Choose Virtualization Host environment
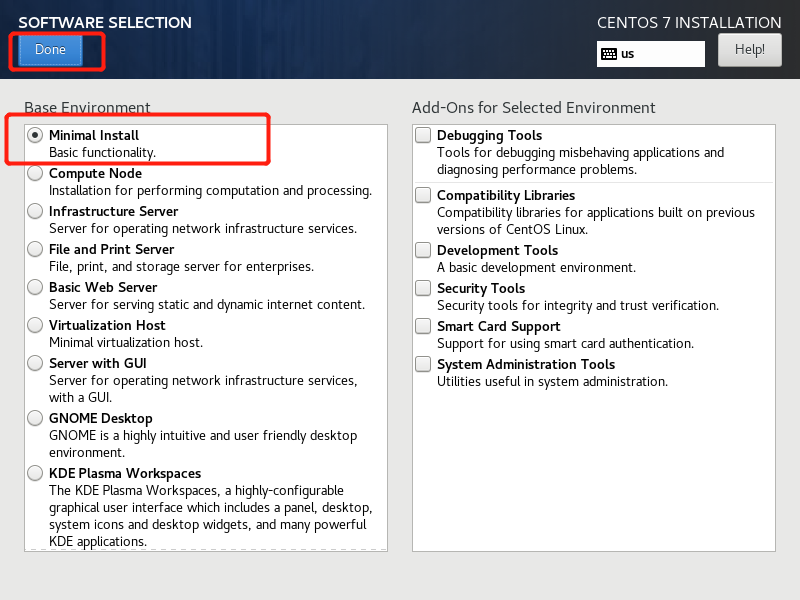 (36, 325)
